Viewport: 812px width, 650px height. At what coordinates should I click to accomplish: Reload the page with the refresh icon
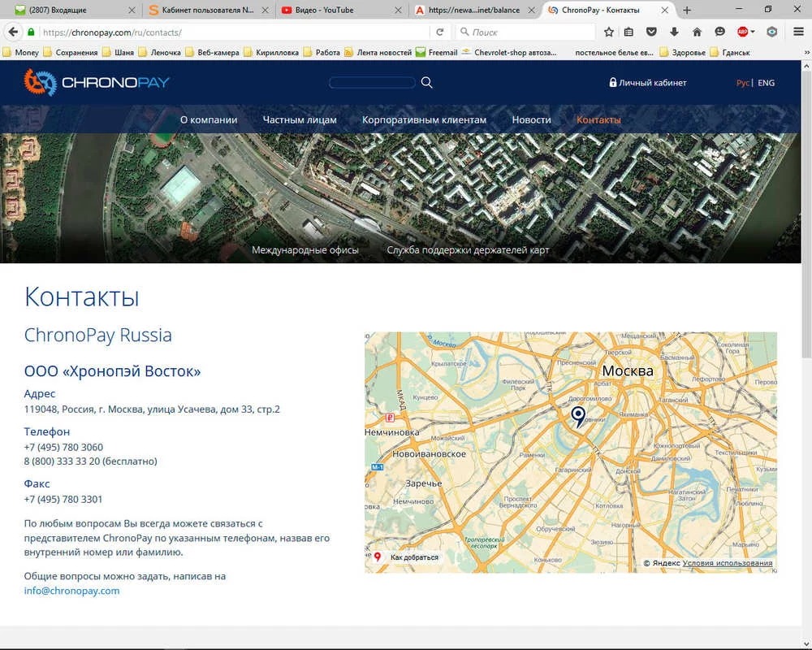click(440, 32)
